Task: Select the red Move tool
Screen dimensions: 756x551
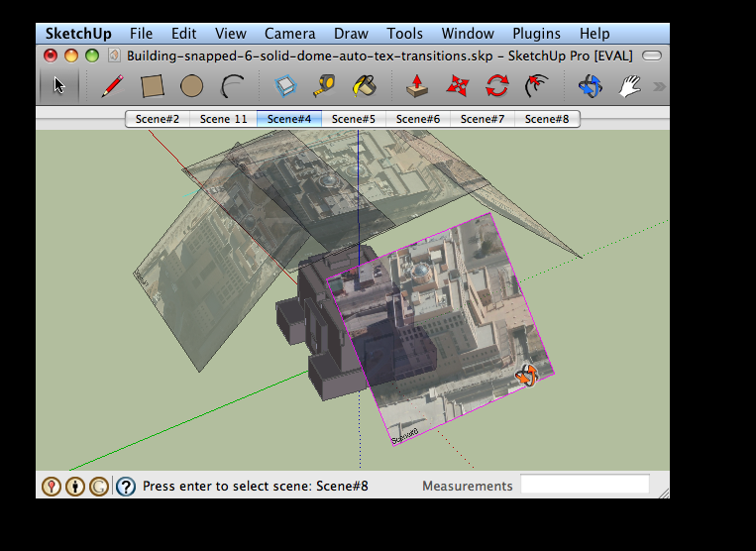Action: (x=457, y=86)
